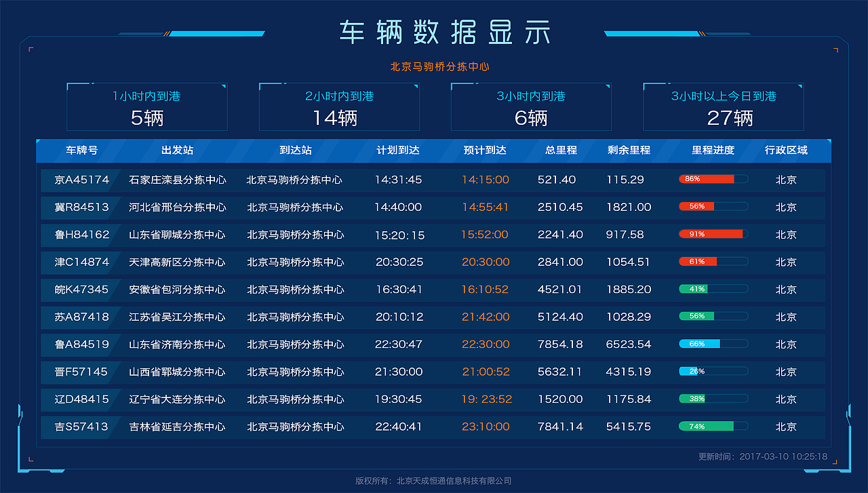Click the 56% progress bar for 苏A87418
Screen dimensions: 868x493
(x=713, y=316)
